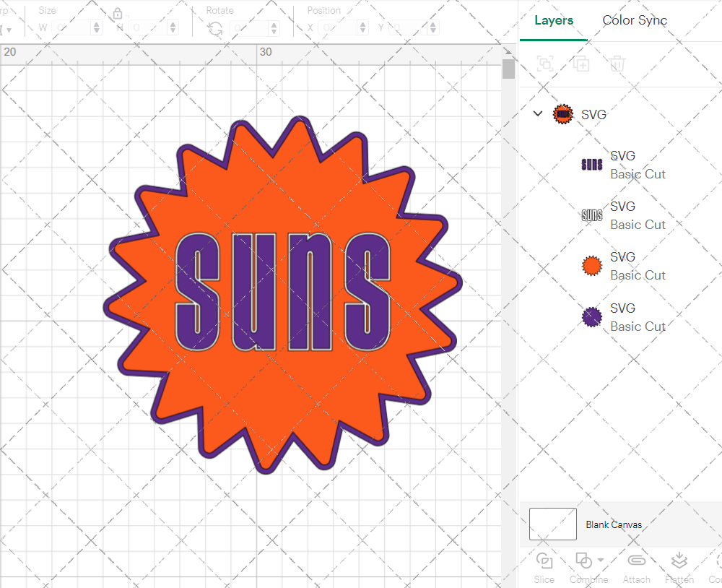Adjust the Position X stepper arrows

[363, 27]
